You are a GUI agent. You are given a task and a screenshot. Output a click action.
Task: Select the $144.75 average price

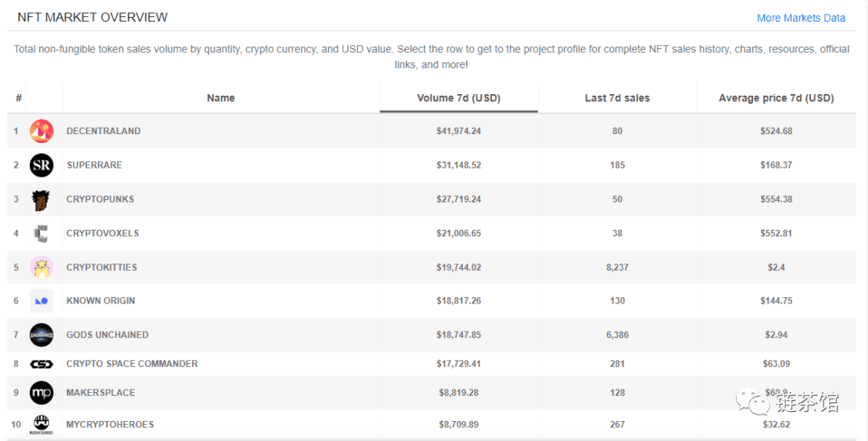(776, 301)
